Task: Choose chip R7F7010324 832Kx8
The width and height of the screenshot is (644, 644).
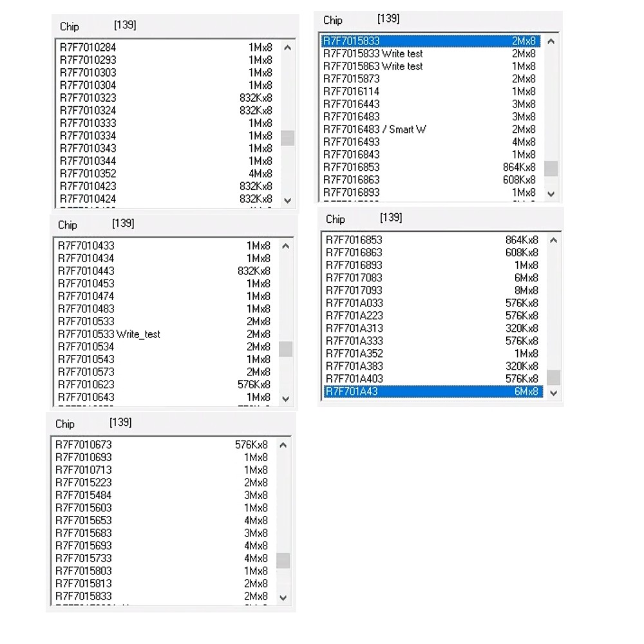Action: tap(88, 110)
